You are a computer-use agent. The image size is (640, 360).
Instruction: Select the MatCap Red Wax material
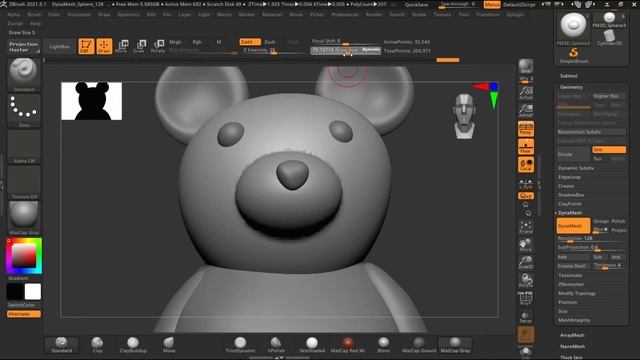(x=348, y=345)
